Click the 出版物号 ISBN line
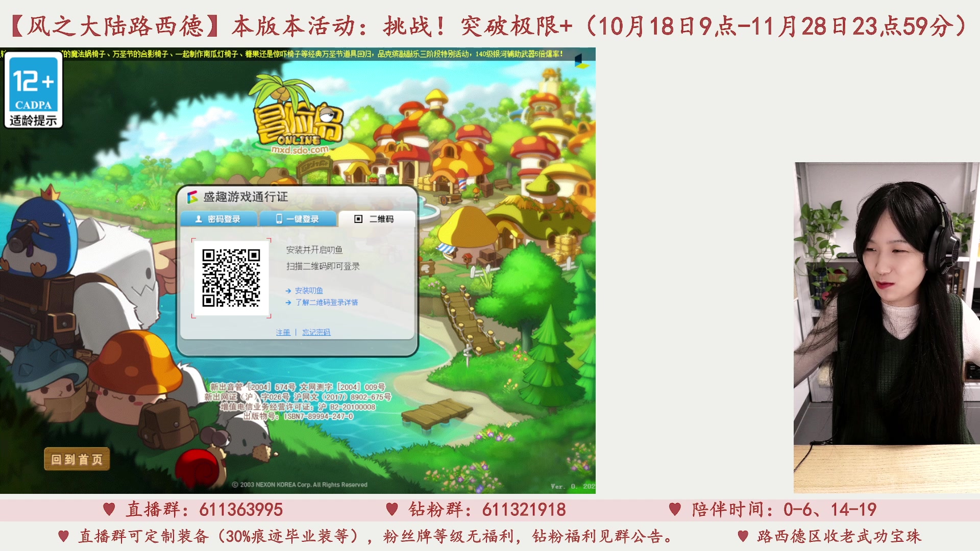The width and height of the screenshot is (980, 551). pos(298,416)
